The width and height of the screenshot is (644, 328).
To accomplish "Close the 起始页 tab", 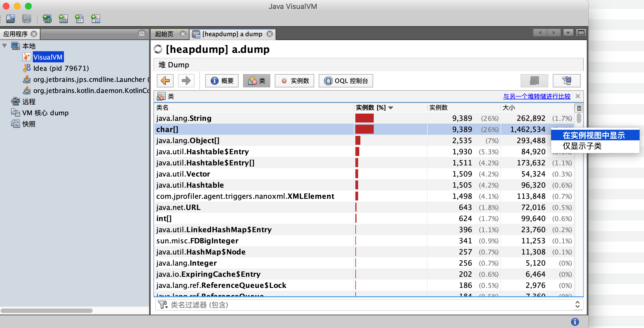I will coord(183,34).
